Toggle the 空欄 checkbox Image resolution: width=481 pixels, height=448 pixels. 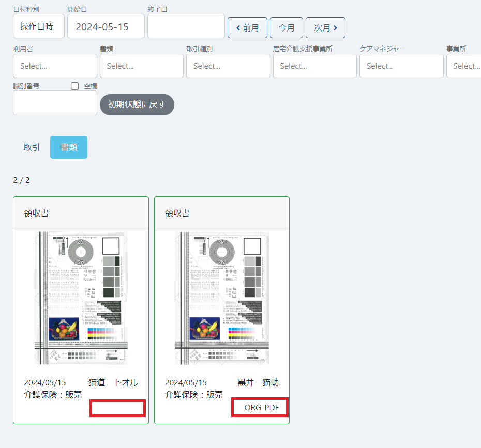click(x=74, y=86)
